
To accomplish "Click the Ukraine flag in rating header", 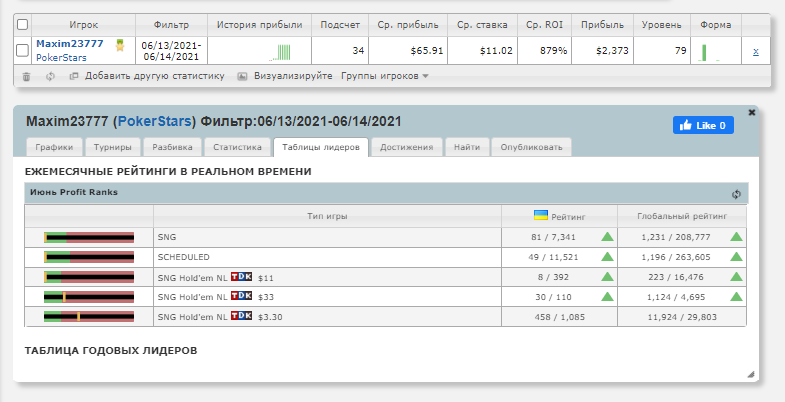I will coord(541,215).
